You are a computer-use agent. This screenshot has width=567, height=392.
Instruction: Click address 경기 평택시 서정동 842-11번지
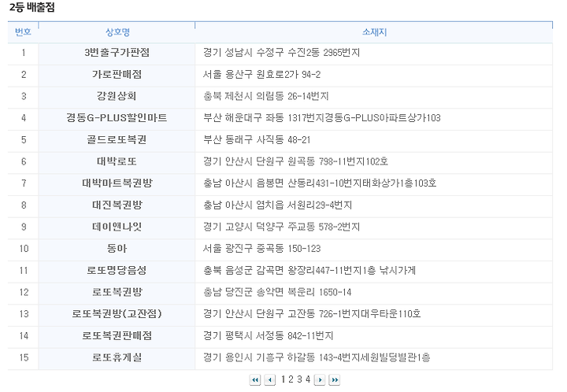268,335
